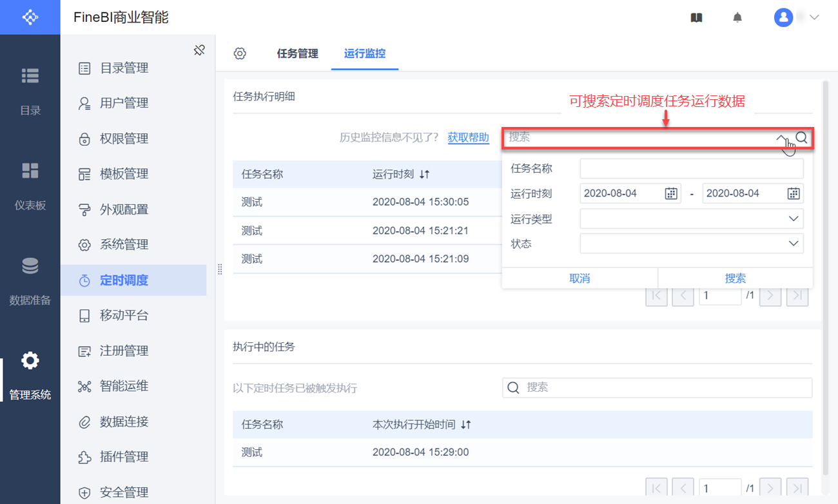
Task: Click the settings gear beside 任务管理
Action: click(x=240, y=53)
